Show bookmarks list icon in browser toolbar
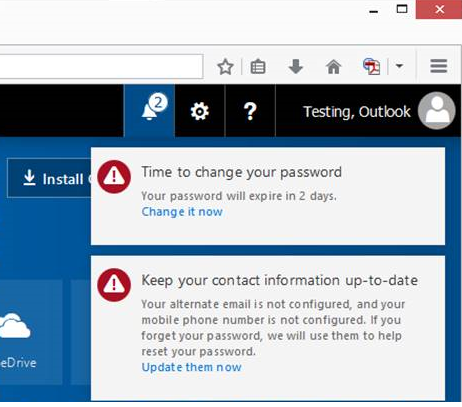This screenshot has width=462, height=407. tap(258, 67)
